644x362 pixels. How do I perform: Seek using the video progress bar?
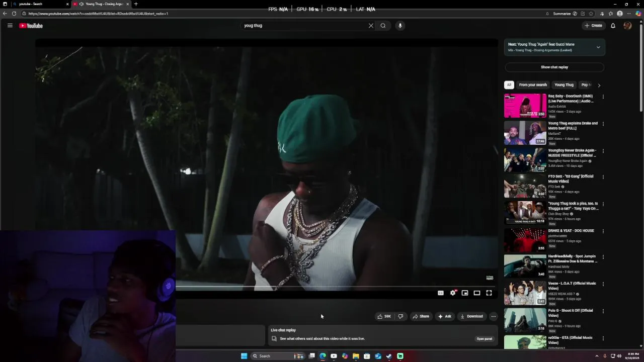(337, 287)
